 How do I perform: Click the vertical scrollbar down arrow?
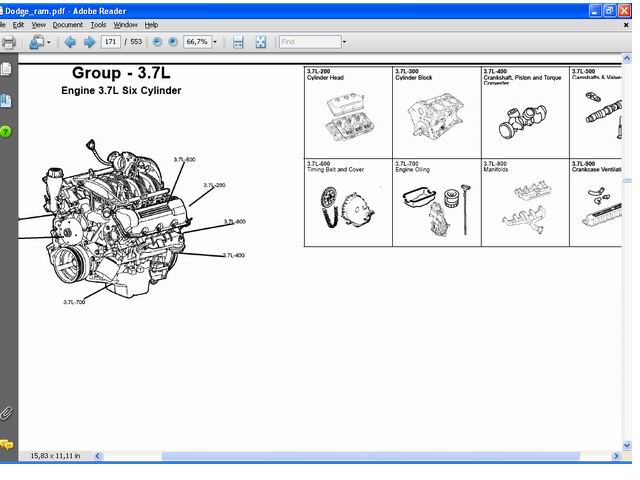(x=627, y=445)
